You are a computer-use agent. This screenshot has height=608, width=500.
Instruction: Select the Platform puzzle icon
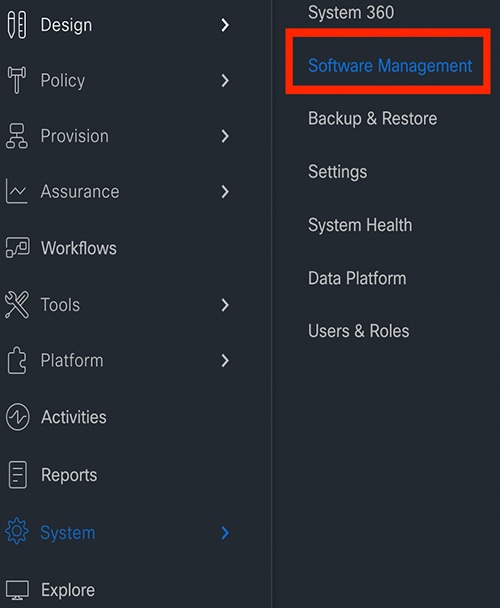click(x=17, y=360)
